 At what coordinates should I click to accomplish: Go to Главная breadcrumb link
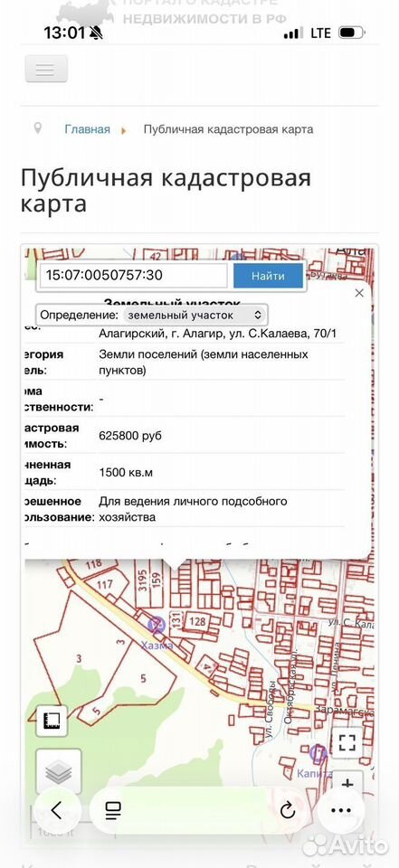coord(88,129)
